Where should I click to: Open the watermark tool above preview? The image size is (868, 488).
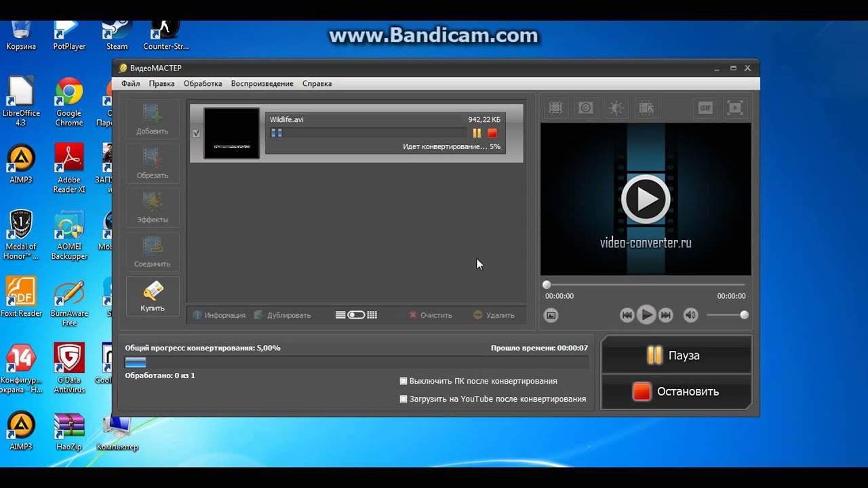pyautogui.click(x=586, y=108)
